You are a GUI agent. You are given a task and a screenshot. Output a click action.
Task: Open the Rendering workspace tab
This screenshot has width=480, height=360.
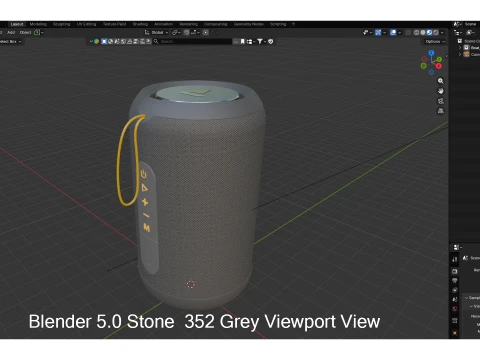tap(188, 24)
